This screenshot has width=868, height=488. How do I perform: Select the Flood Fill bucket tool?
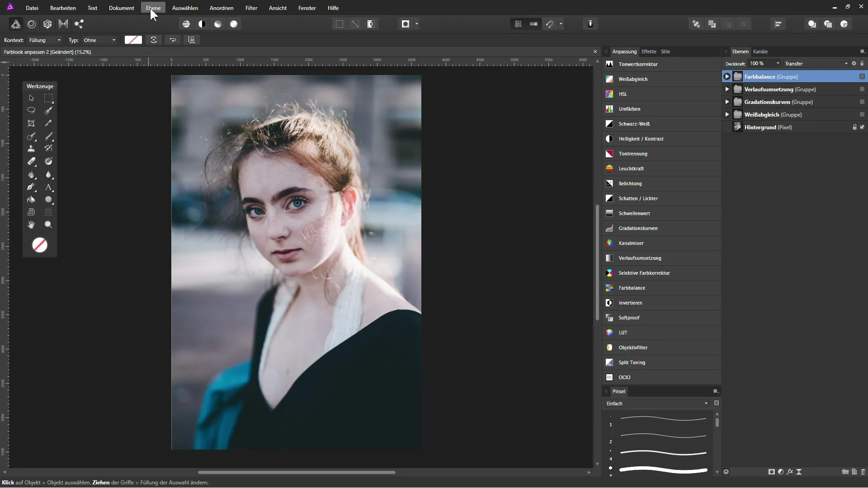pos(31,200)
